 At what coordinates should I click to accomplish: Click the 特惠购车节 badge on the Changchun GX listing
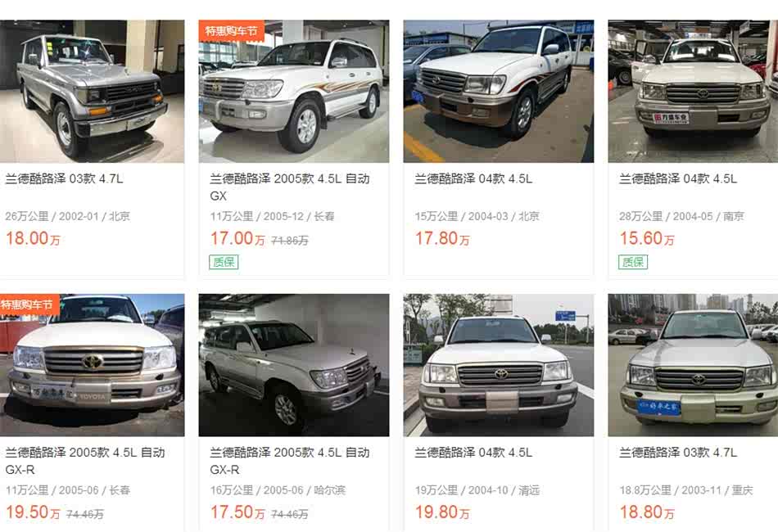pyautogui.click(x=231, y=31)
